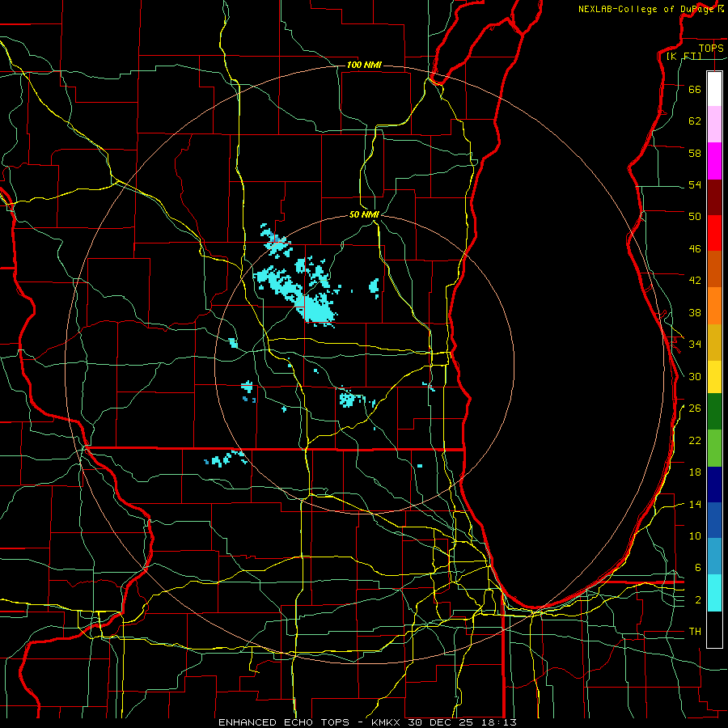
Task: Click the magenta swatch on the color bar
Action: pos(714,161)
